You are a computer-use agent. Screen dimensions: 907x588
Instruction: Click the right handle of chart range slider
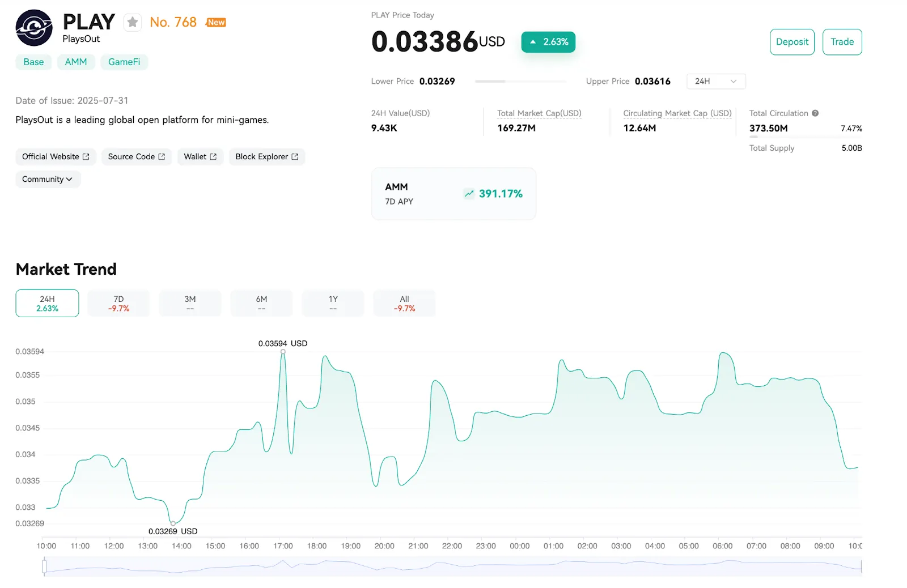point(861,566)
